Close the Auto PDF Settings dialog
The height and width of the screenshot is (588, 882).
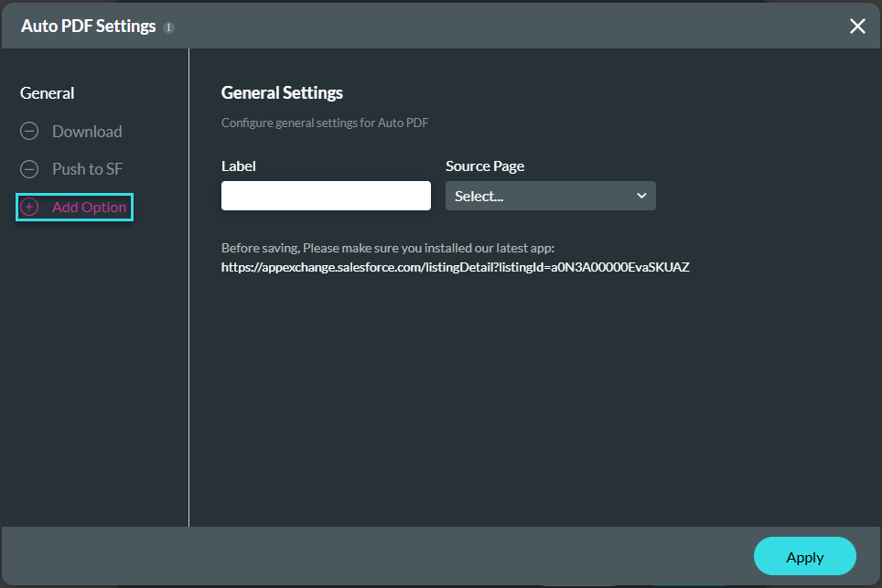[857, 26]
